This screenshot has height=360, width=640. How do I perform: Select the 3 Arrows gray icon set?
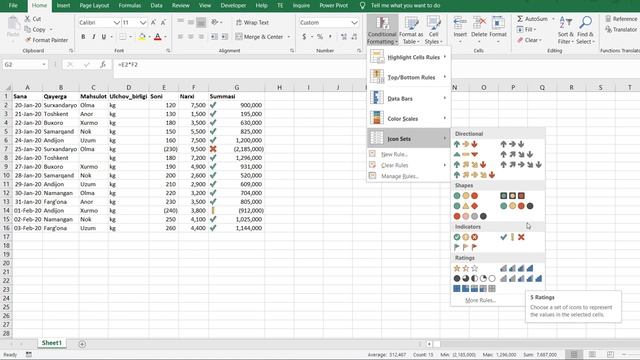click(512, 144)
